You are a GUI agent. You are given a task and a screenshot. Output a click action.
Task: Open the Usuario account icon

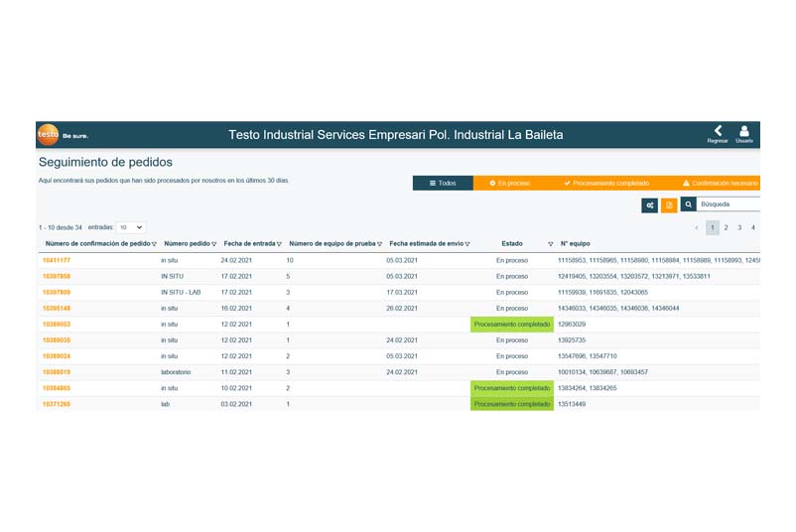[744, 135]
